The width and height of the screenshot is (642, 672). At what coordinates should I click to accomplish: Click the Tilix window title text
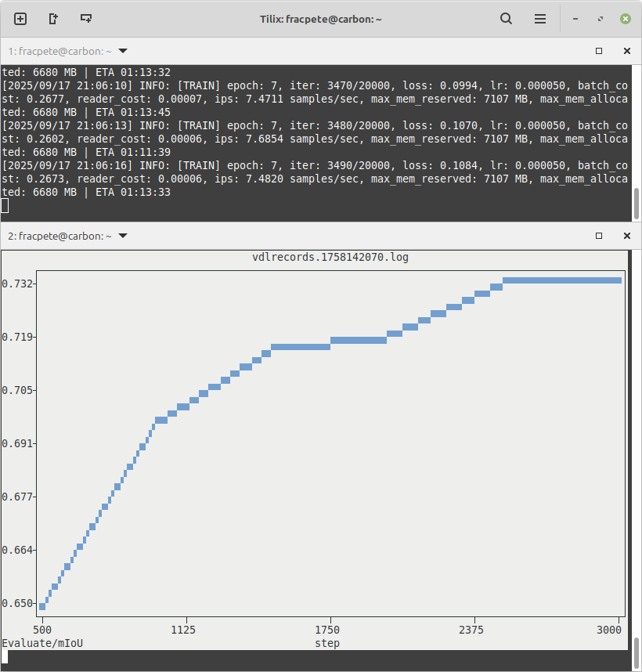(x=321, y=19)
